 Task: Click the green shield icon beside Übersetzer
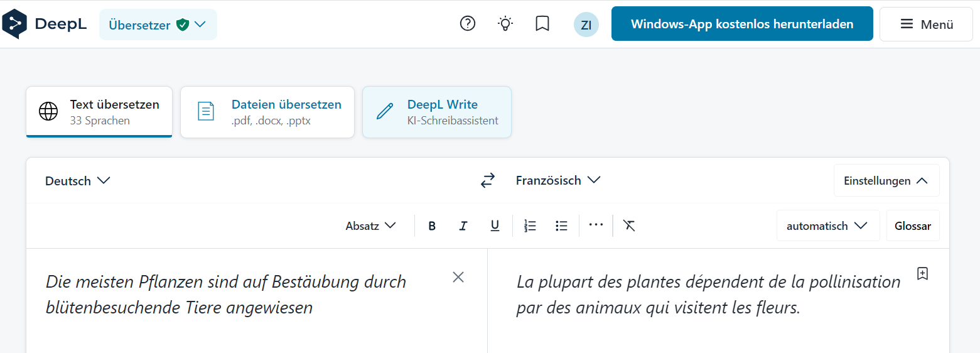183,25
